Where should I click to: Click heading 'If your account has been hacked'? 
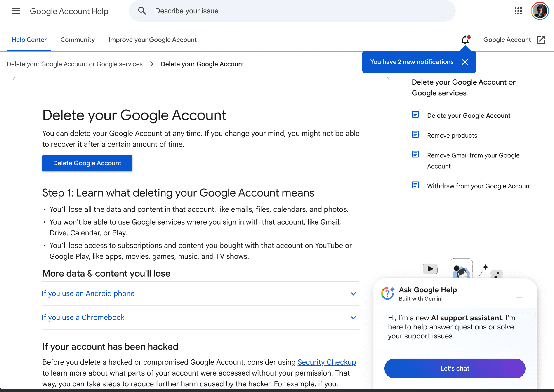[110, 347]
